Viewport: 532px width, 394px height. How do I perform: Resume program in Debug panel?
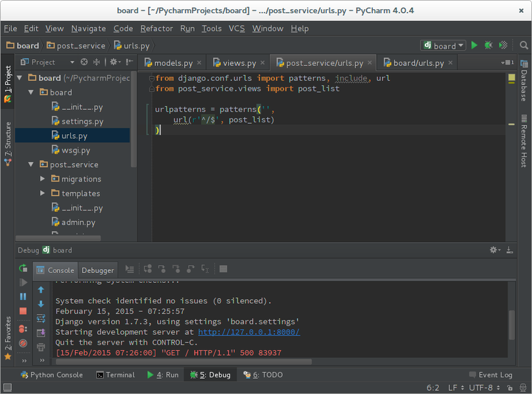[23, 282]
